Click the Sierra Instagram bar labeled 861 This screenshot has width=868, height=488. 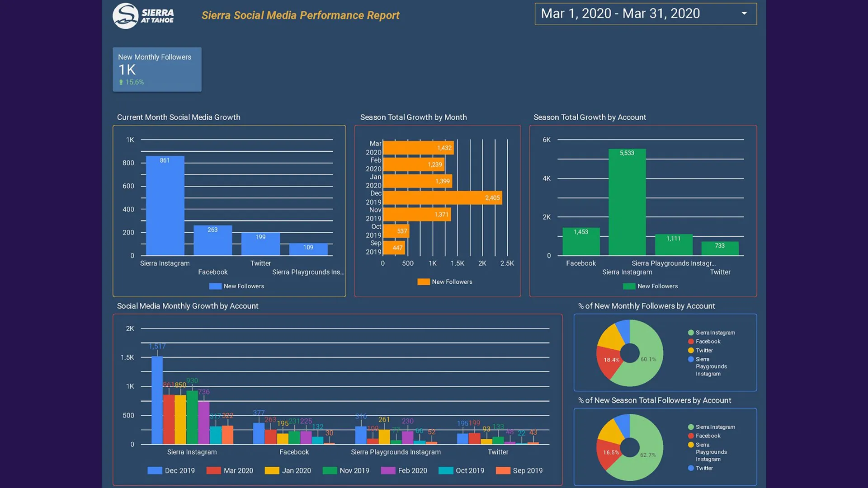pos(165,206)
